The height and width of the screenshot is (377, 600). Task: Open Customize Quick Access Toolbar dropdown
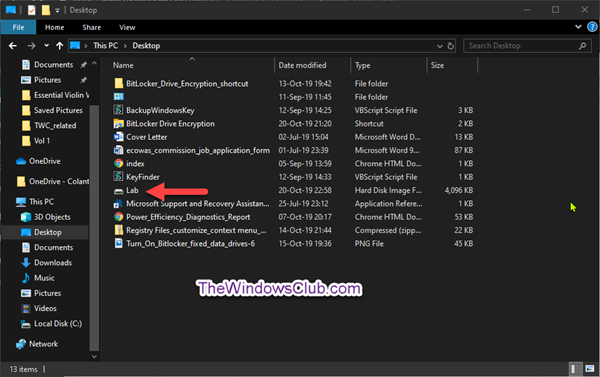(x=57, y=11)
